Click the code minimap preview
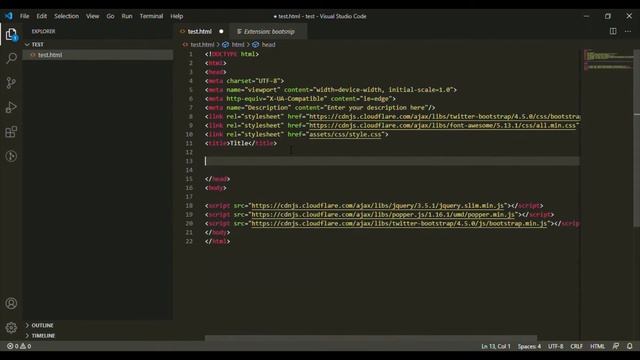This screenshot has width=640, height=360. pyautogui.click(x=607, y=60)
